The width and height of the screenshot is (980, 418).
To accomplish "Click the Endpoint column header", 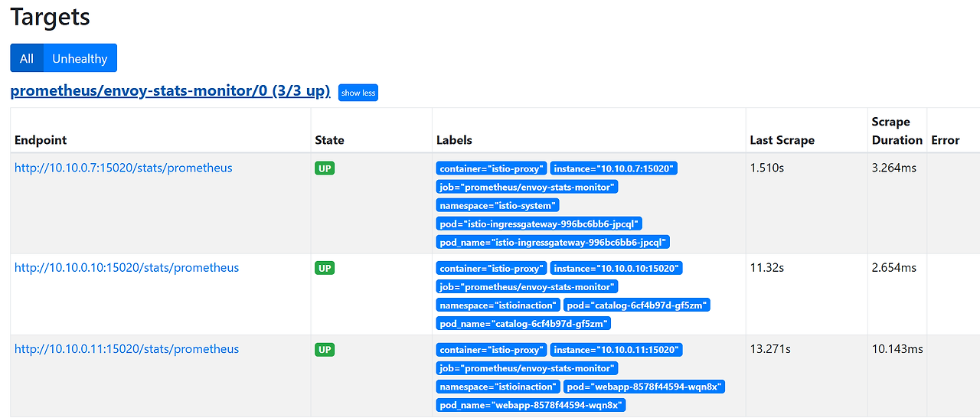I will (41, 140).
